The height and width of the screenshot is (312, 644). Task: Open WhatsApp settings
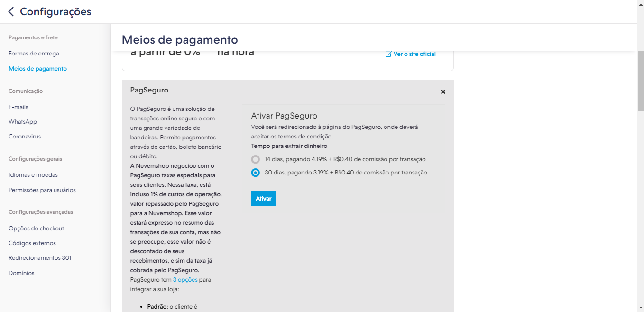point(23,122)
